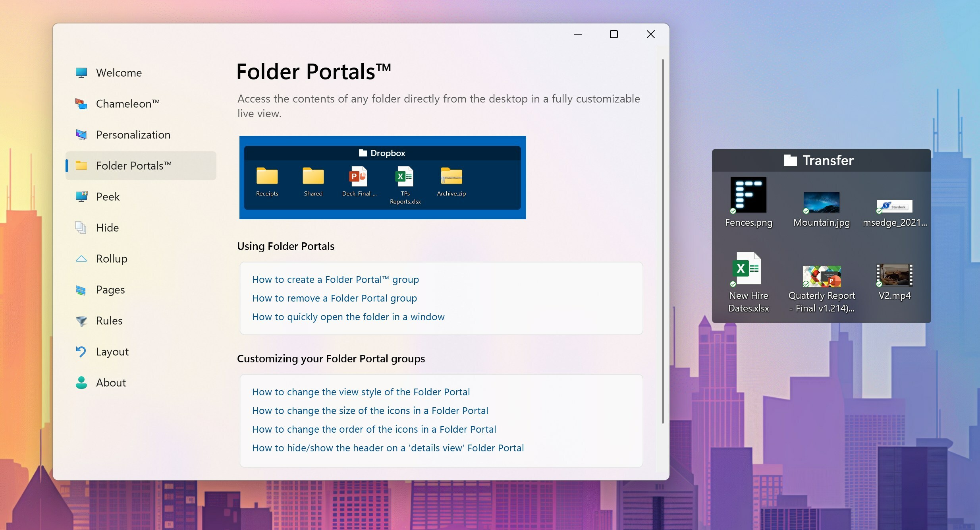Viewport: 980px width, 530px height.
Task: Open 'How to create a Folder Portal group'
Action: 335,280
